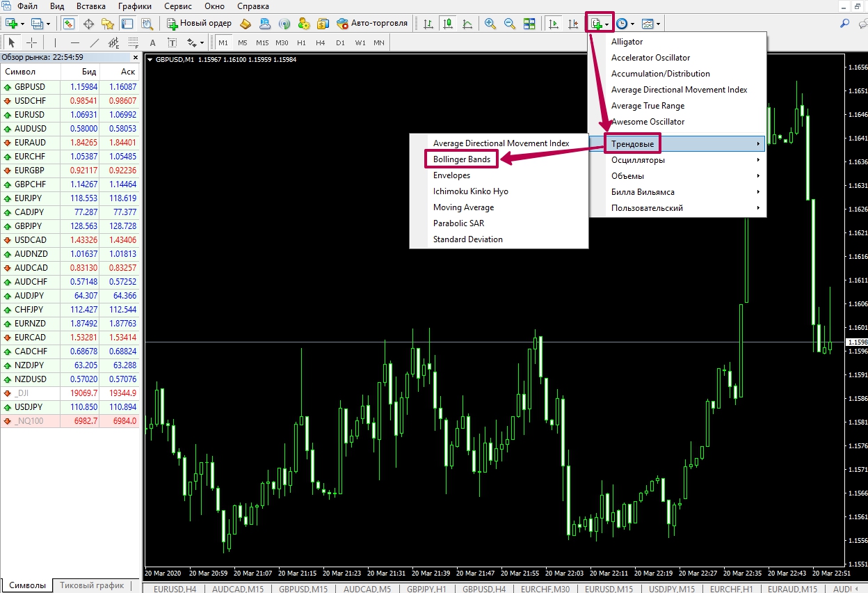Select the crosshair cursor tool
This screenshot has width=868, height=593.
[x=31, y=42]
